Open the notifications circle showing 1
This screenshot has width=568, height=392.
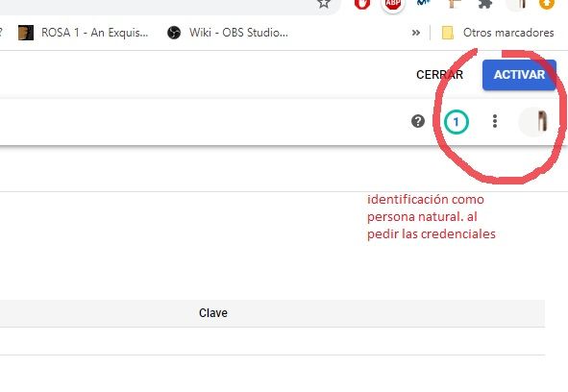tap(457, 122)
